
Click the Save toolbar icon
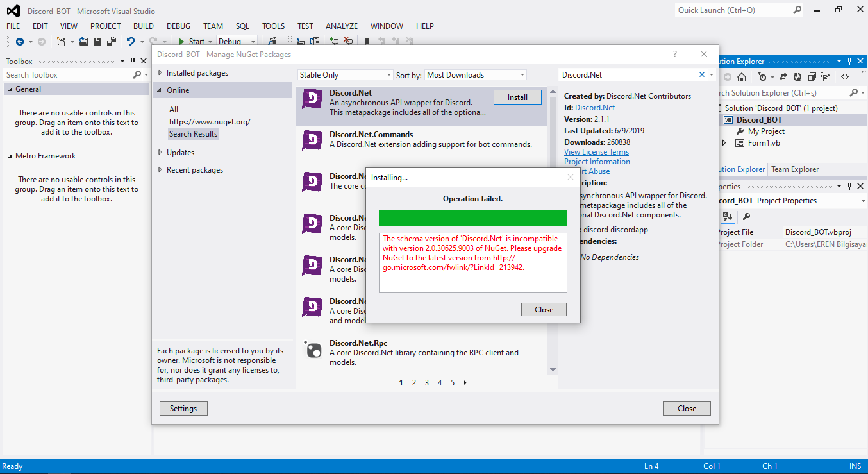[x=97, y=42]
